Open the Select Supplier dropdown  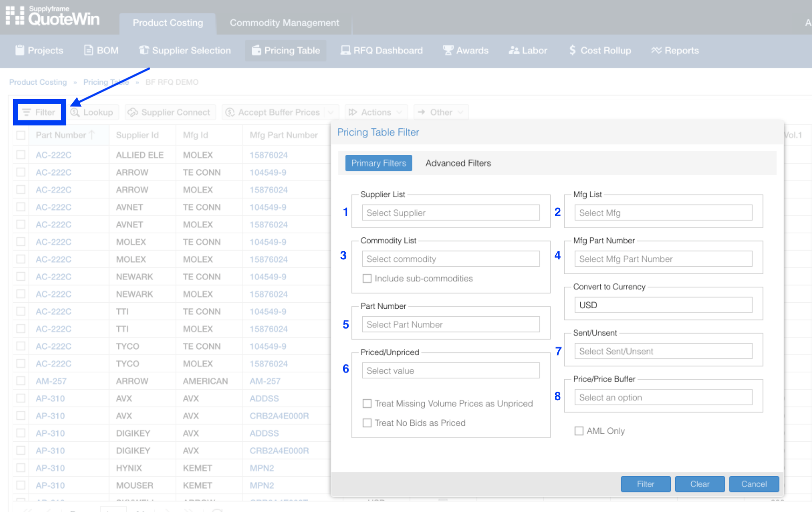pyautogui.click(x=451, y=213)
